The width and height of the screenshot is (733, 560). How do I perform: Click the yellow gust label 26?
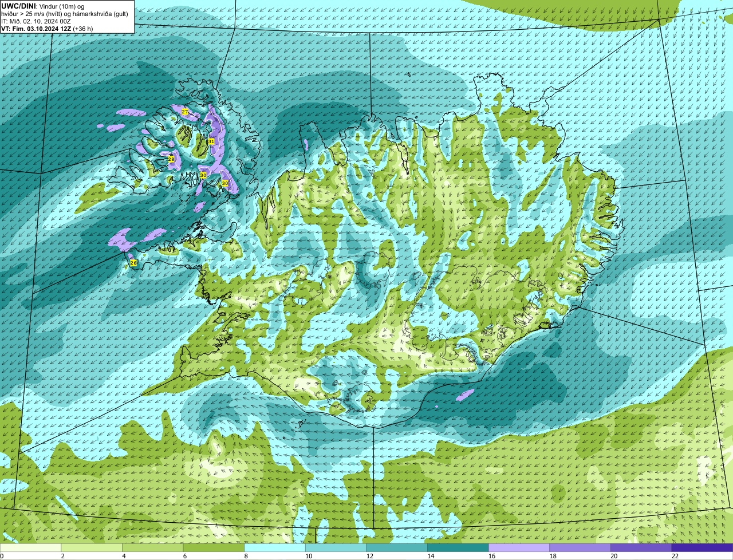[133, 263]
